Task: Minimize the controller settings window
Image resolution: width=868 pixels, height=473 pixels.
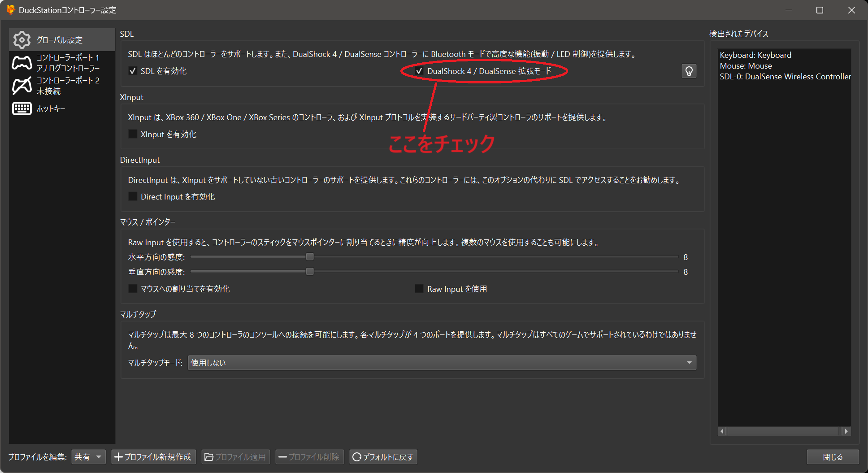Action: tap(789, 10)
